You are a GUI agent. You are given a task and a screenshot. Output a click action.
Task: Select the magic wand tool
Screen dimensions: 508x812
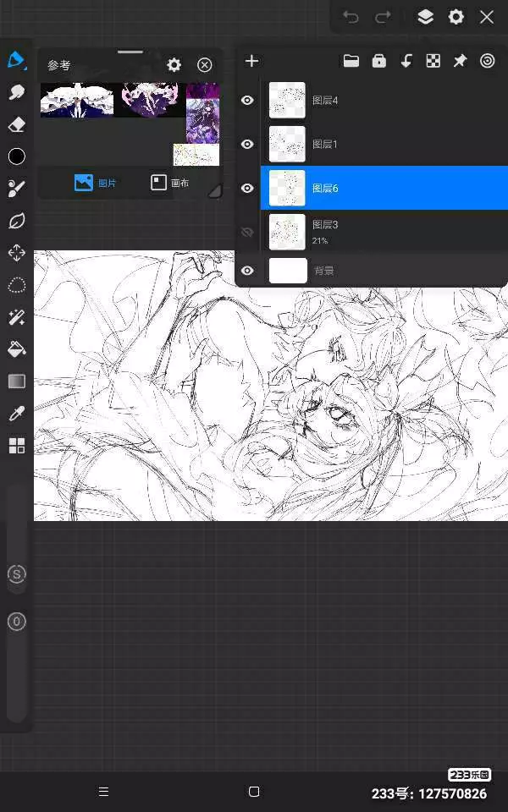[17, 317]
